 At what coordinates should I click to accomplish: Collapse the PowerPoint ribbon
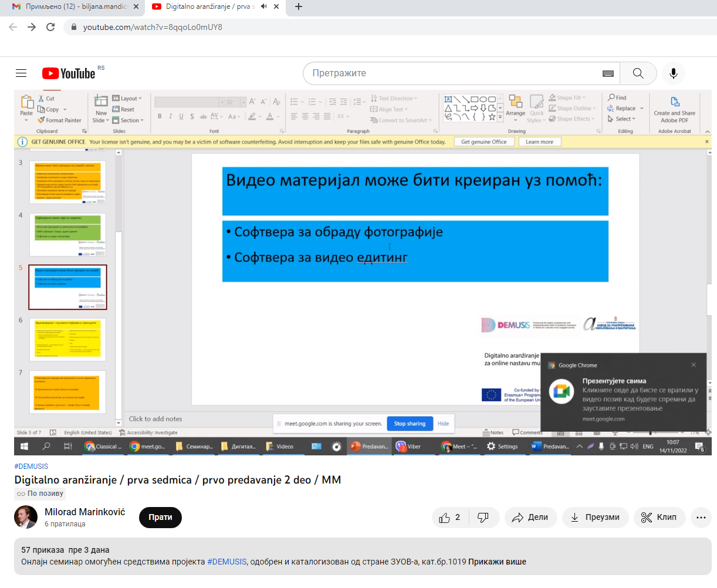[707, 131]
